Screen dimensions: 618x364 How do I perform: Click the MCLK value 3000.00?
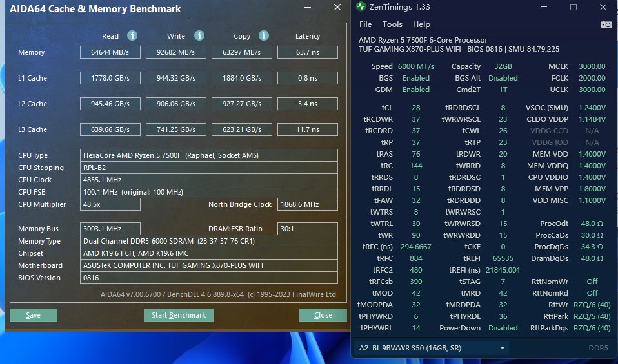[592, 66]
